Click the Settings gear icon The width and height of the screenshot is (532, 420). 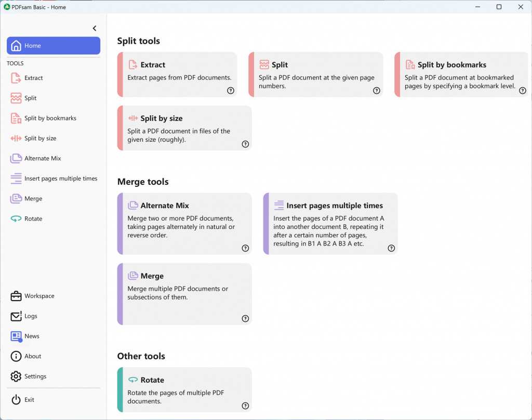click(16, 376)
